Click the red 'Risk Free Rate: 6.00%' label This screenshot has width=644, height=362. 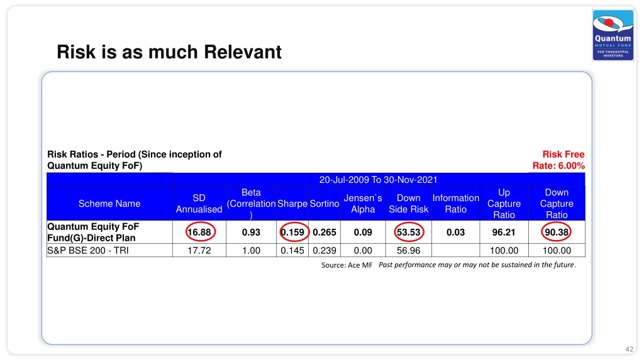point(558,160)
